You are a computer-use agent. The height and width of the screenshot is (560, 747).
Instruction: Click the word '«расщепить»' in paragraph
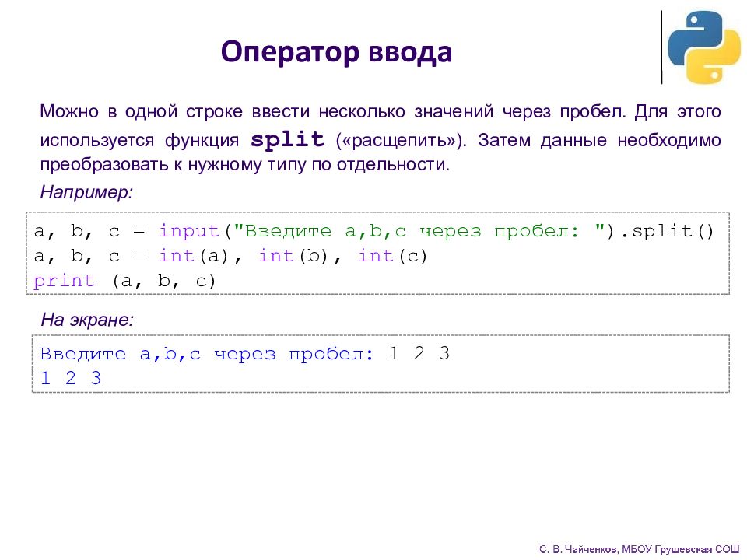398,141
